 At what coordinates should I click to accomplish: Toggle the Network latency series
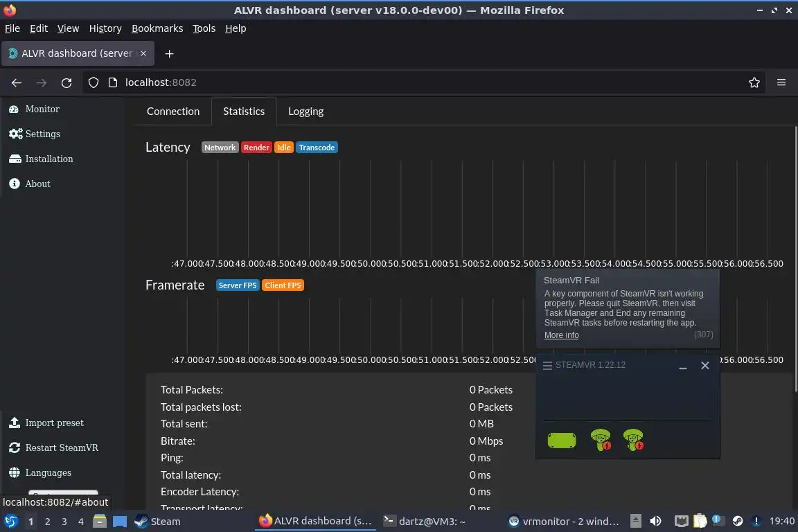pyautogui.click(x=220, y=148)
